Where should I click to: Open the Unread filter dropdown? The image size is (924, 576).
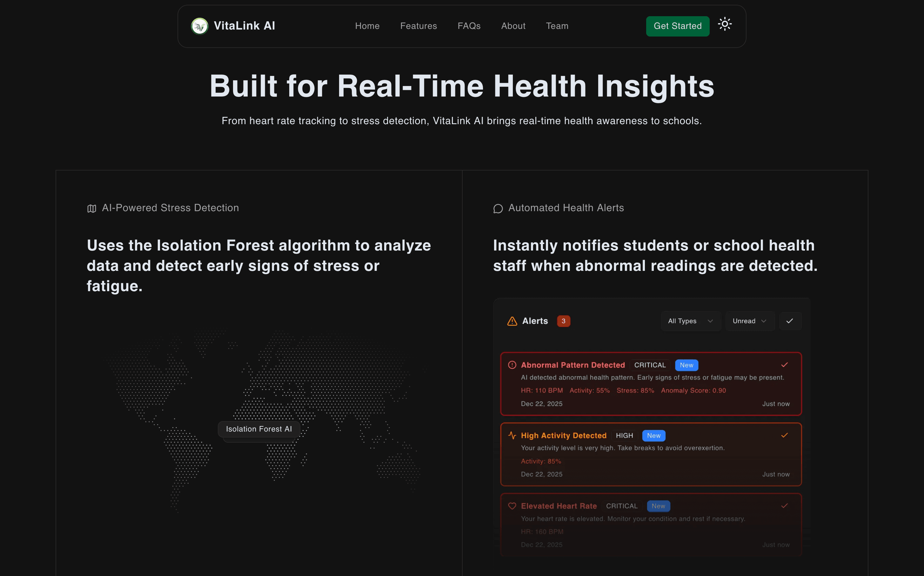[x=750, y=321]
